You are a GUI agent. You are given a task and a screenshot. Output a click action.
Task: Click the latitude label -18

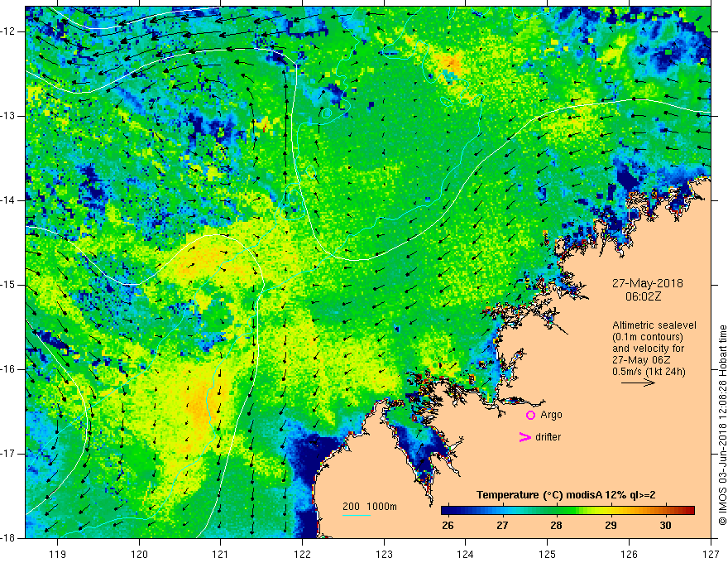(9, 538)
